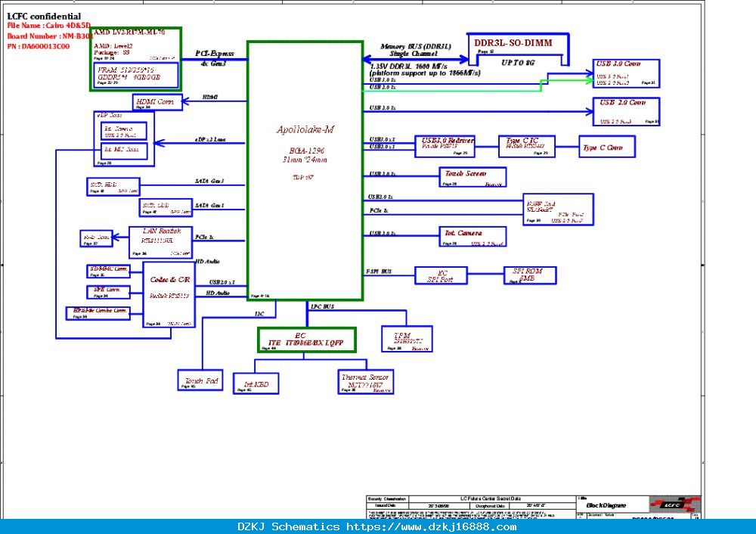Select the Touch Pad block
Screen dimensions: 756x534
(200, 380)
